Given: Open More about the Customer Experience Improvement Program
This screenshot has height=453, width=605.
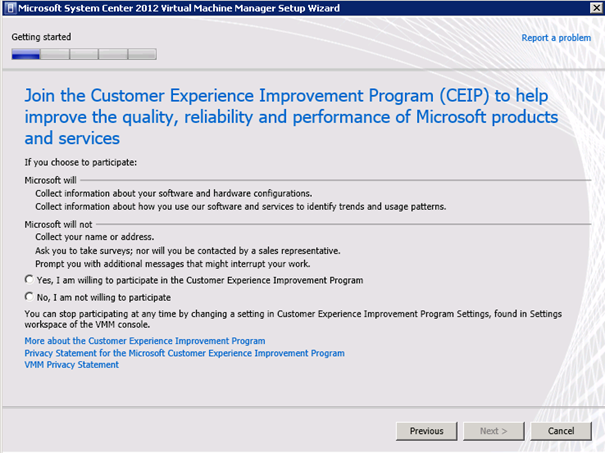Looking at the screenshot, I should click(x=145, y=341).
